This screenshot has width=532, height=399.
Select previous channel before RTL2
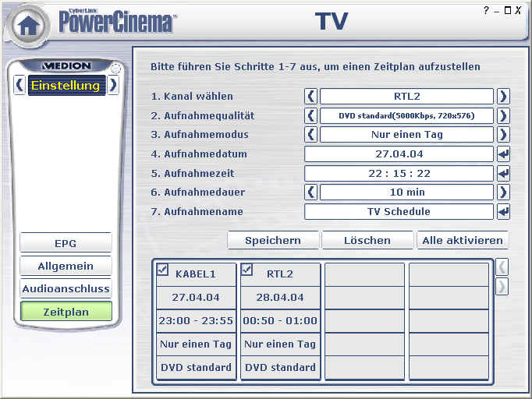point(310,97)
